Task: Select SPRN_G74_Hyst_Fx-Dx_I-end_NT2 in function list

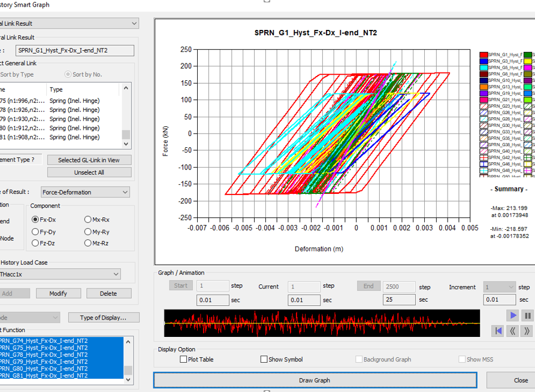Action: click(62, 341)
